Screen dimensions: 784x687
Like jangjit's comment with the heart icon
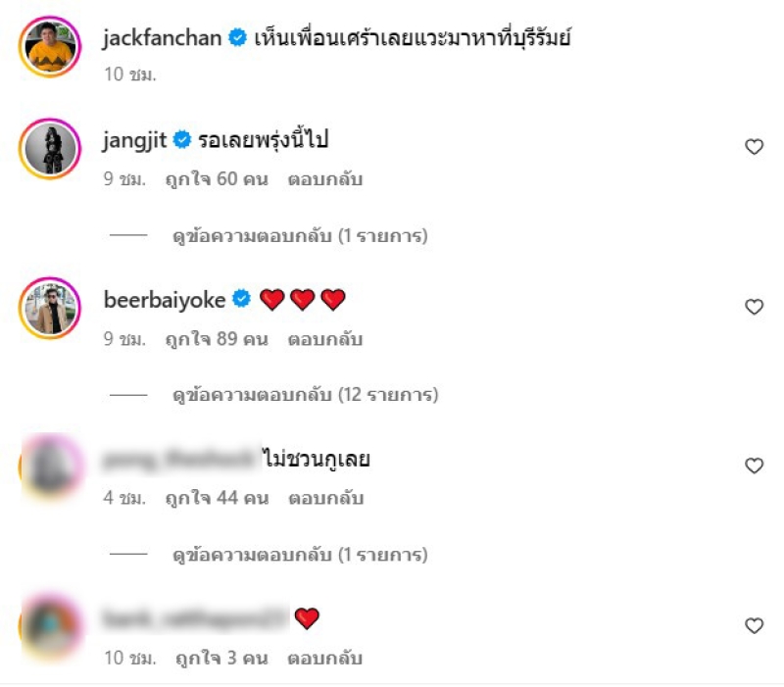754,146
